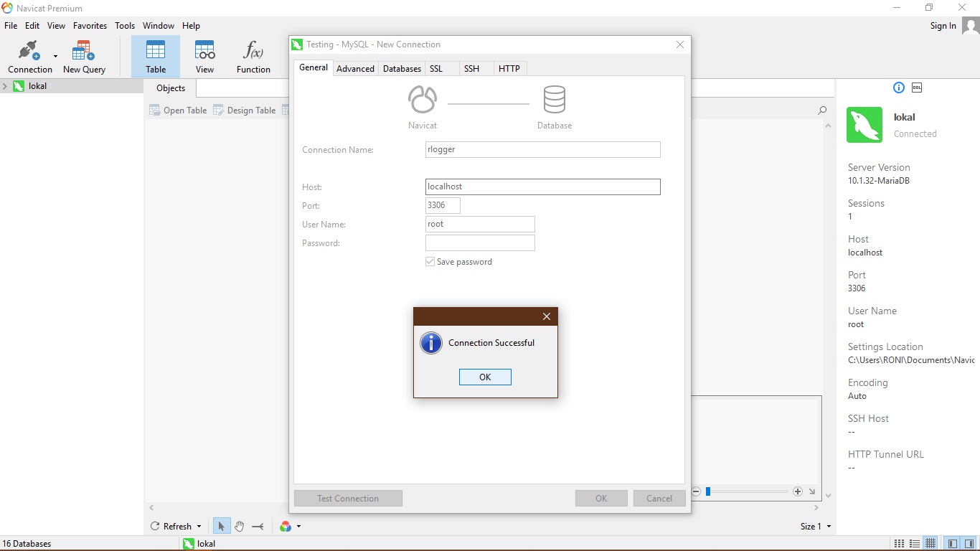Click the Design Table icon button
Image resolution: width=980 pixels, height=551 pixels.
click(245, 110)
